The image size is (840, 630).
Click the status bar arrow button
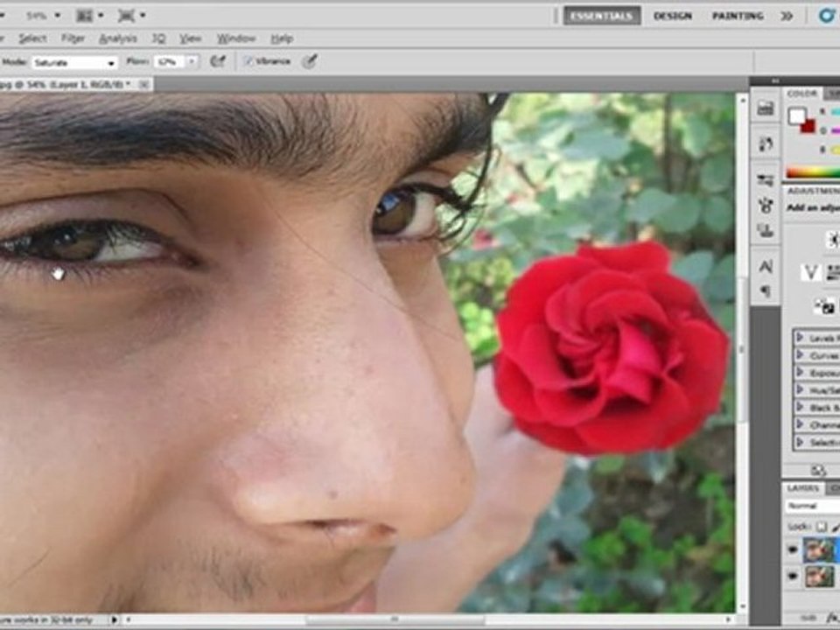pos(114,619)
